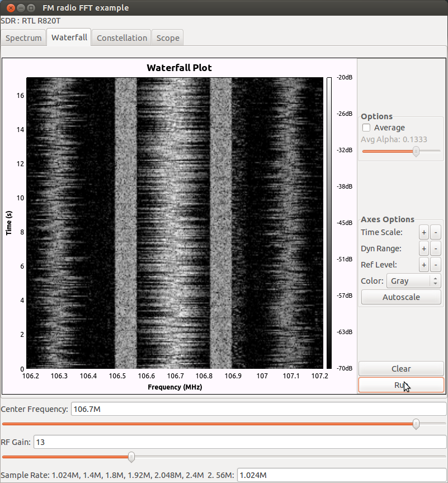Select the Waterfall tab
This screenshot has height=483, width=448.
[69, 37]
